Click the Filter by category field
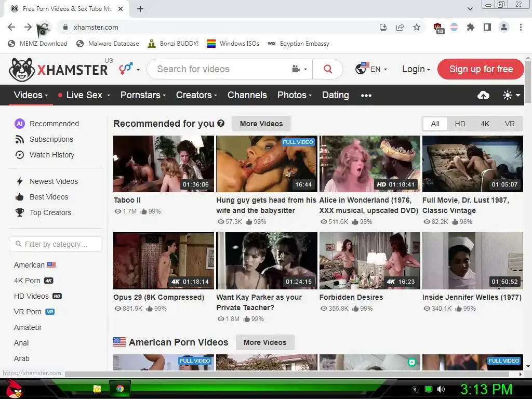532x399 pixels. [x=56, y=244]
